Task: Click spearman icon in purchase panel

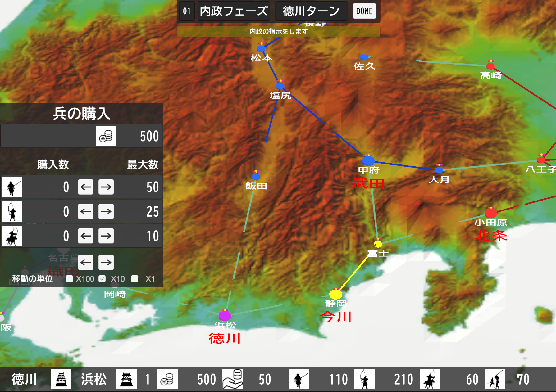Action: coord(12,187)
